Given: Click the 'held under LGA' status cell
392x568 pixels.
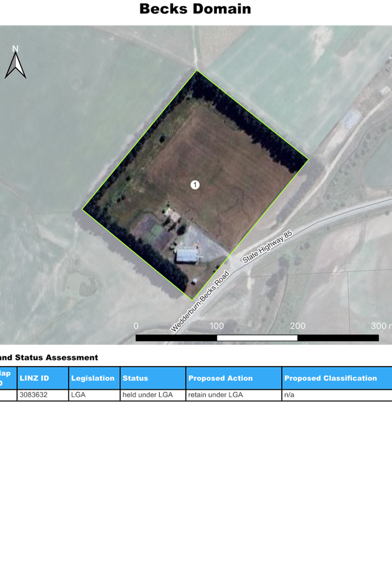Looking at the screenshot, I should pyautogui.click(x=148, y=395).
